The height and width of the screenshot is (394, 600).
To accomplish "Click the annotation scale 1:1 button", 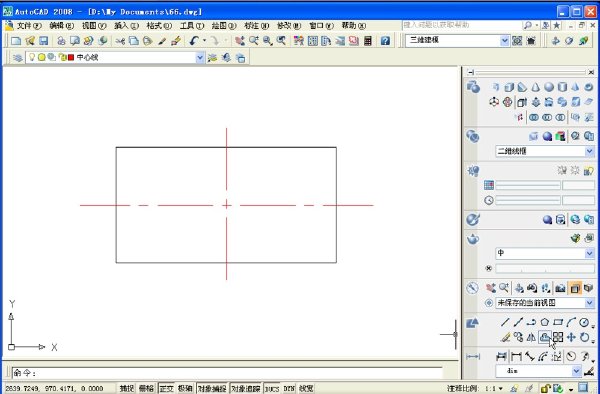I will coord(494,389).
